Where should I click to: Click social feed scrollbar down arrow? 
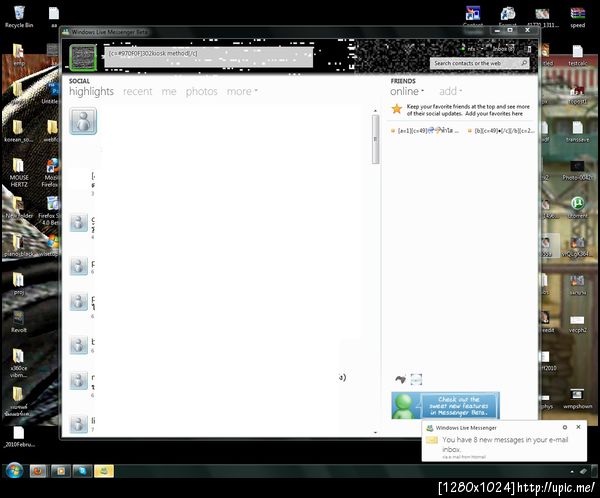(375, 433)
